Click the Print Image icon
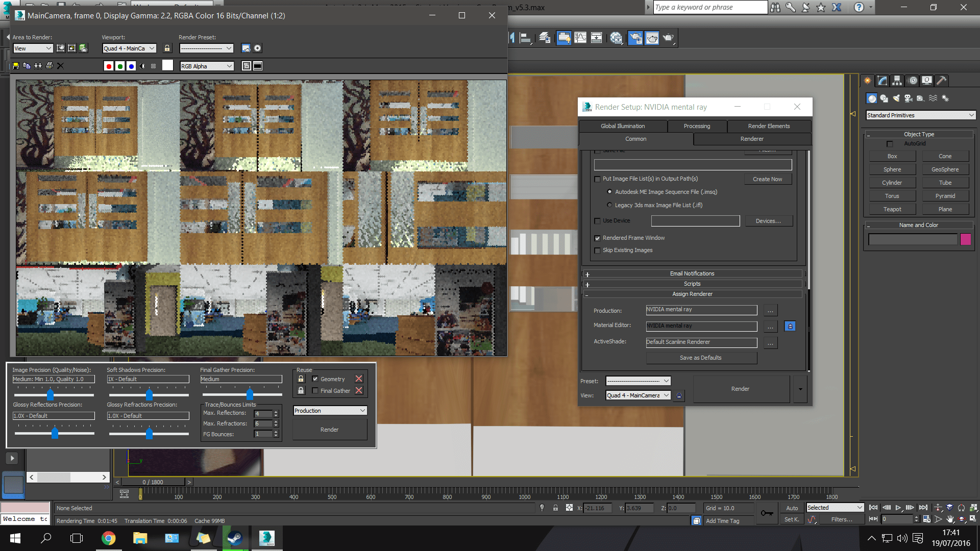This screenshot has height=551, width=980. coord(50,66)
